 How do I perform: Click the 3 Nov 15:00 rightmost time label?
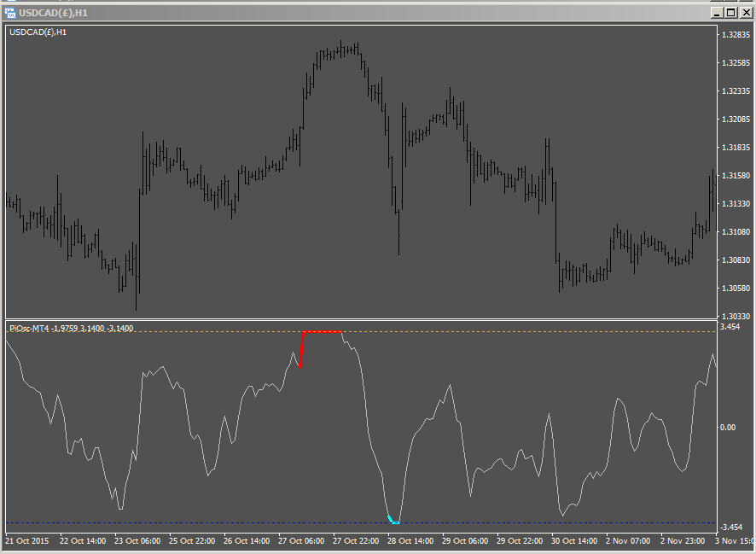pos(736,540)
